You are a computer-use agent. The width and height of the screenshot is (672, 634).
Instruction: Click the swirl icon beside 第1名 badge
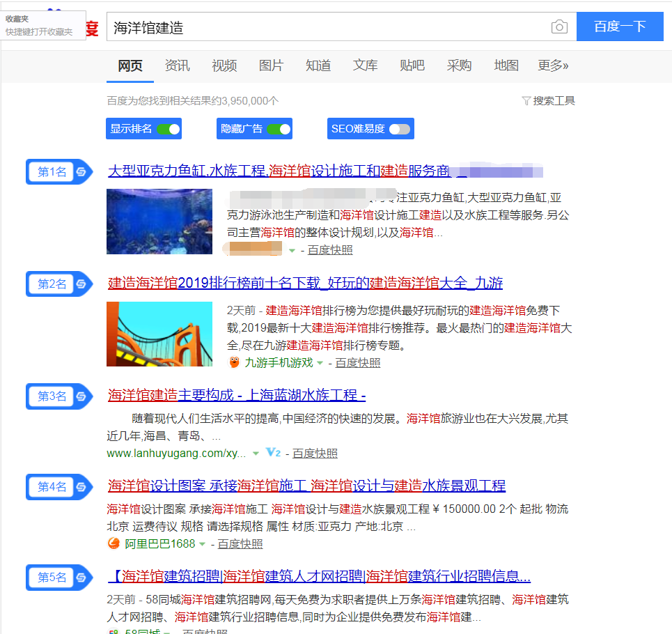(x=81, y=172)
